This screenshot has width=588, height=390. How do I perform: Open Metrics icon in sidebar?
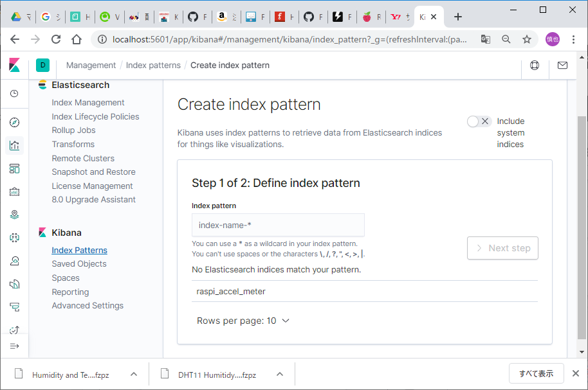point(14,261)
